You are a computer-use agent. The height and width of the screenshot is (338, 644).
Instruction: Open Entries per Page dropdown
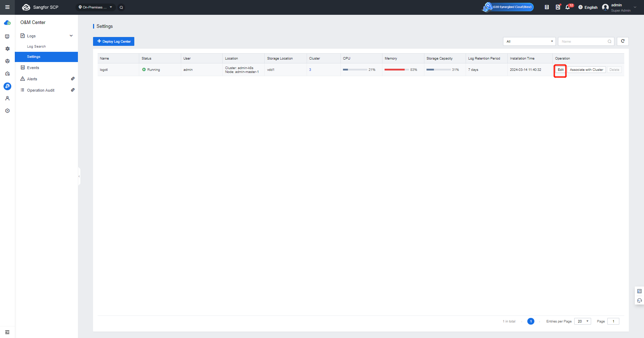click(583, 321)
